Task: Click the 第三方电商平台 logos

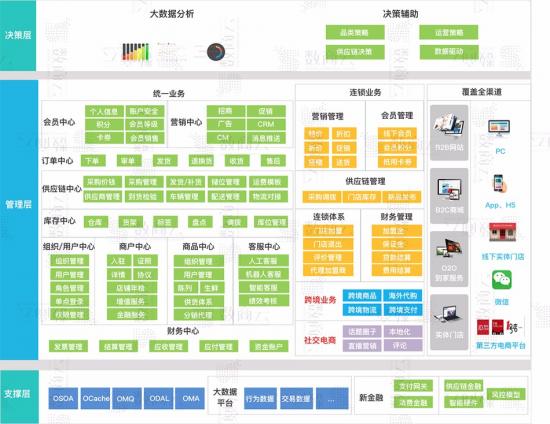Action: [x=500, y=327]
